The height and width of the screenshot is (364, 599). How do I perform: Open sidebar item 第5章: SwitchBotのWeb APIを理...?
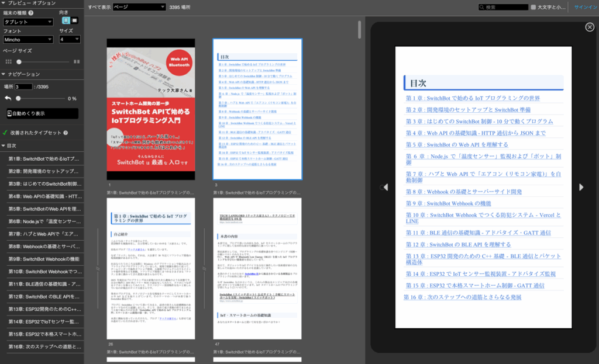click(43, 209)
